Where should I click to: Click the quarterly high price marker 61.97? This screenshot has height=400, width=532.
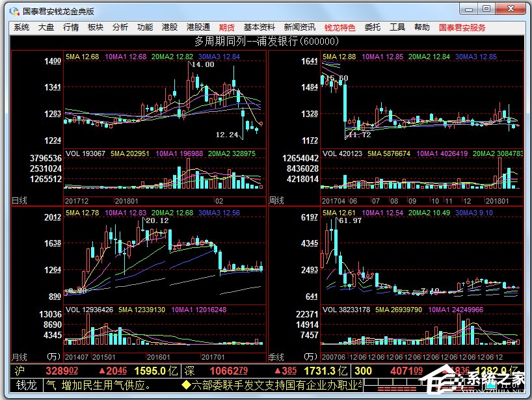click(x=351, y=220)
